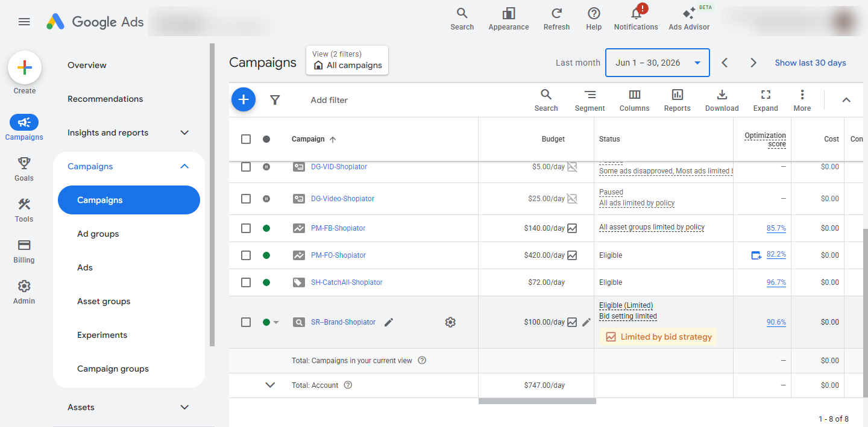Check the SH-CatchAll-Shopiator row checkbox
The height and width of the screenshot is (427, 868).
246,282
